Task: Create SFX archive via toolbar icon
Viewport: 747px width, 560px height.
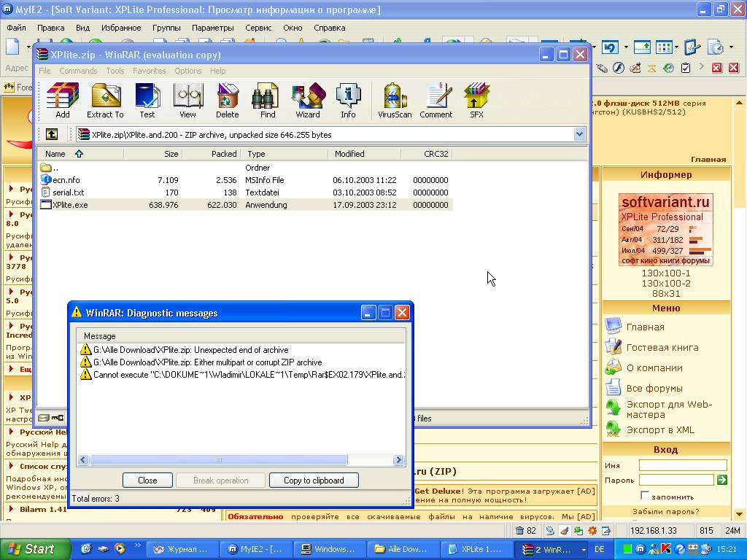Action: (x=476, y=101)
